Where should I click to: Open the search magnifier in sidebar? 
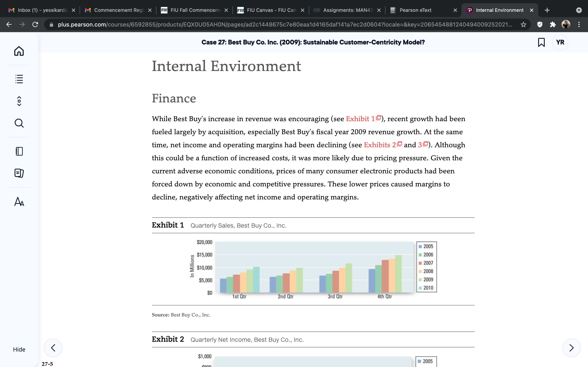click(x=19, y=123)
